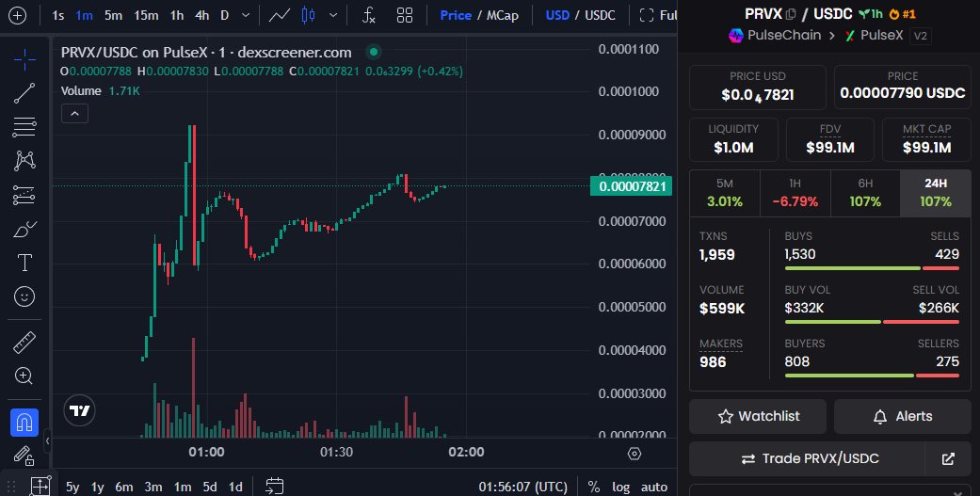Open the object tree selection icon
Viewport: 980px width, 496px height.
click(40, 486)
